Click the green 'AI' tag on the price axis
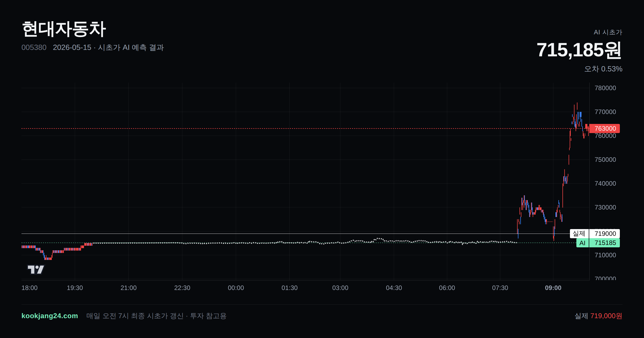This screenshot has width=644, height=338. (582, 243)
